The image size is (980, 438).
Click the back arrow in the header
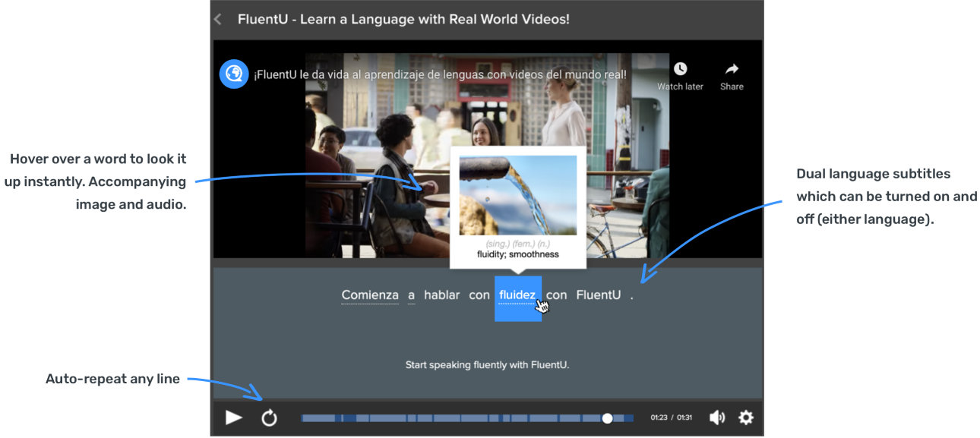coord(218,20)
